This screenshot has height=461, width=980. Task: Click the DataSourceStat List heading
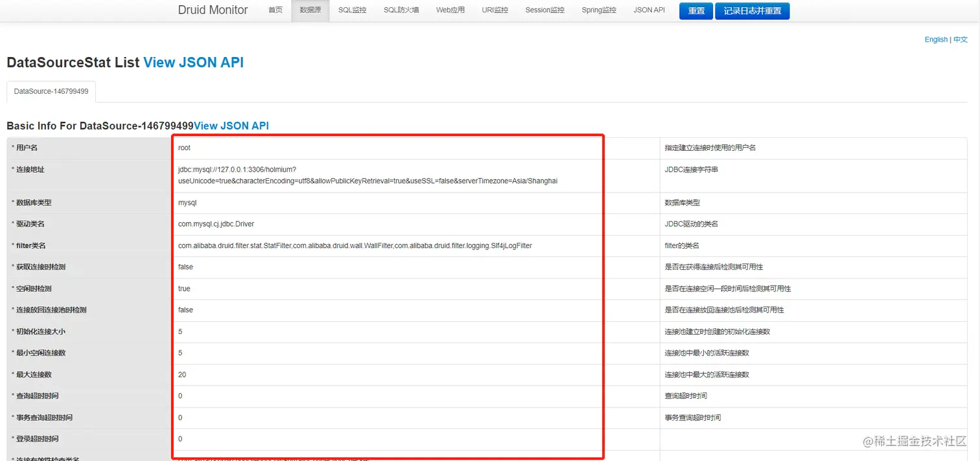pyautogui.click(x=73, y=63)
